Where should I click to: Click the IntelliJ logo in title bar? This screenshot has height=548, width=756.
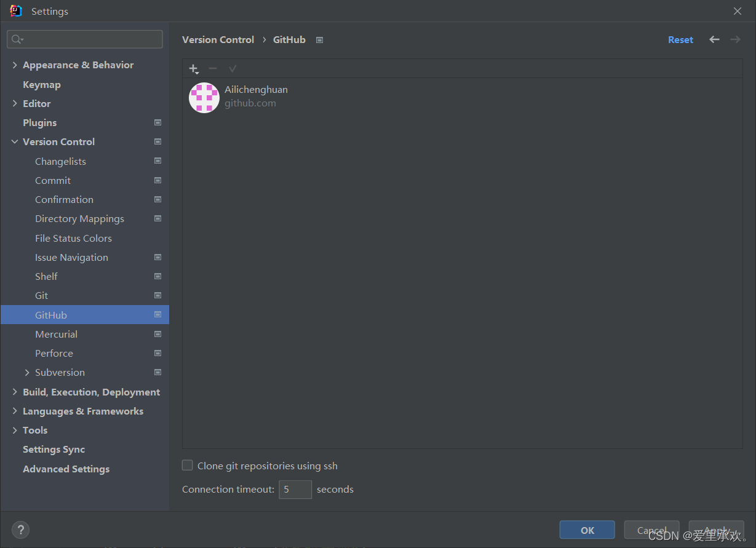click(x=17, y=11)
